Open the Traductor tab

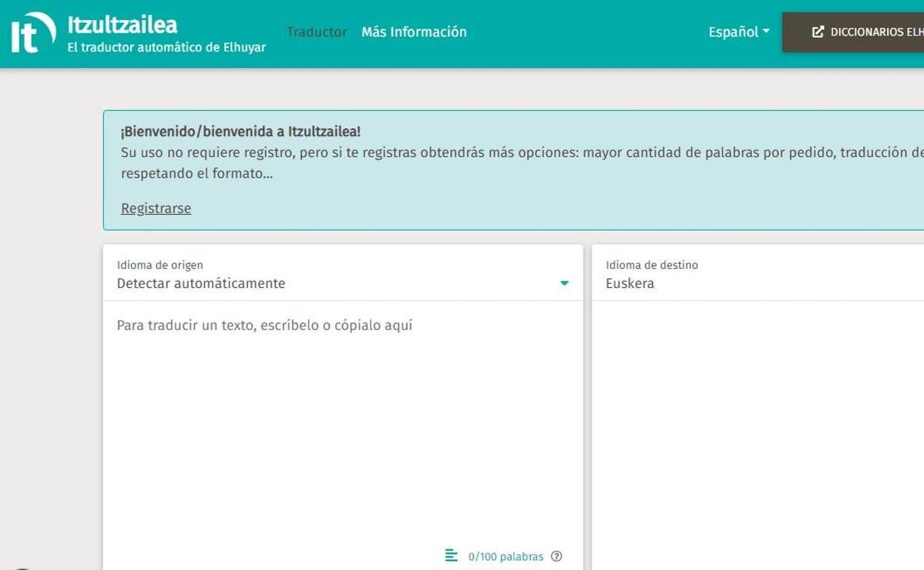(316, 32)
